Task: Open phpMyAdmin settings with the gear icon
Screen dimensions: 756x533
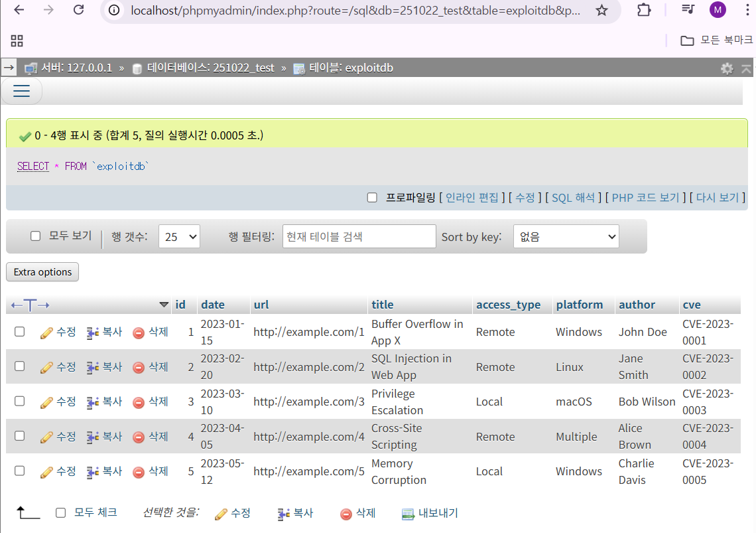Action: tap(727, 68)
